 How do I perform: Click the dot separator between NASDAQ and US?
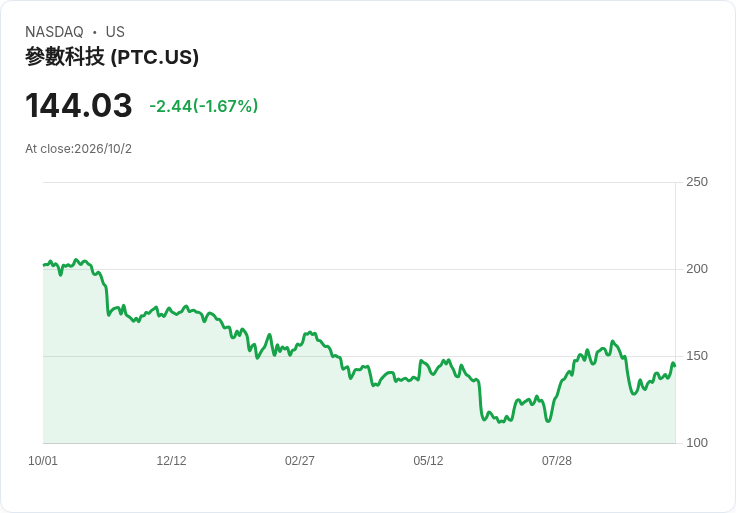coord(94,32)
